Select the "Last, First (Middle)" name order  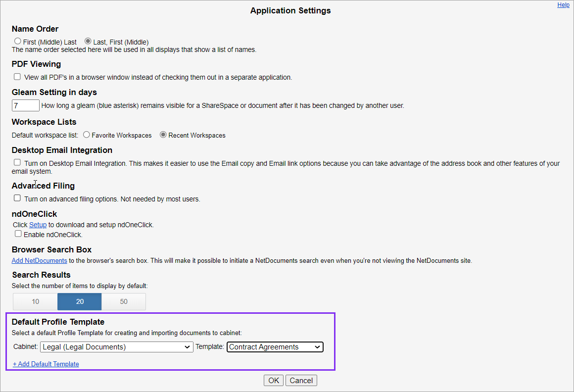click(88, 42)
